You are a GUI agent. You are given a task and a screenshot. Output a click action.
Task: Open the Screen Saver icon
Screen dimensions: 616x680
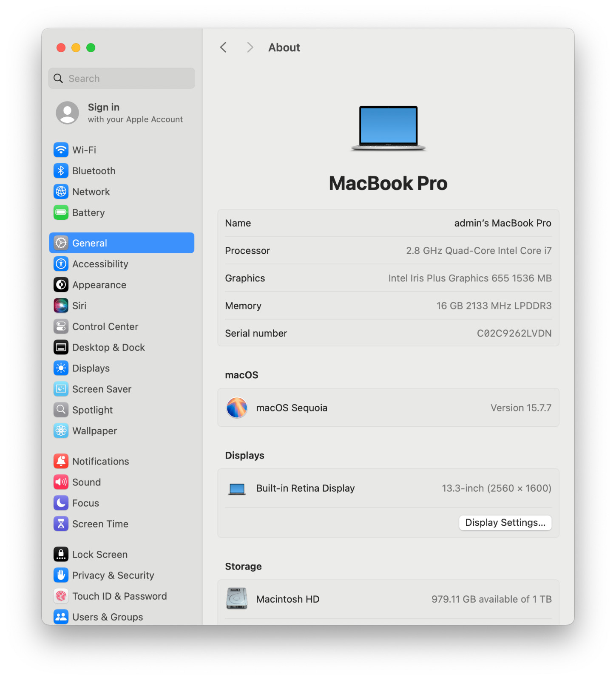pos(61,388)
